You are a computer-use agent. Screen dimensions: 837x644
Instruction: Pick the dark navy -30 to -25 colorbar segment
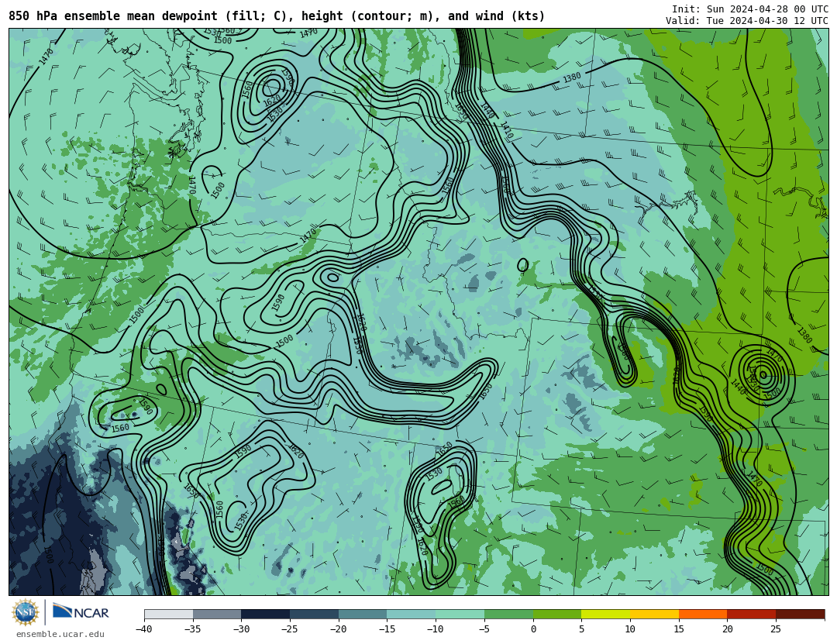266,615
